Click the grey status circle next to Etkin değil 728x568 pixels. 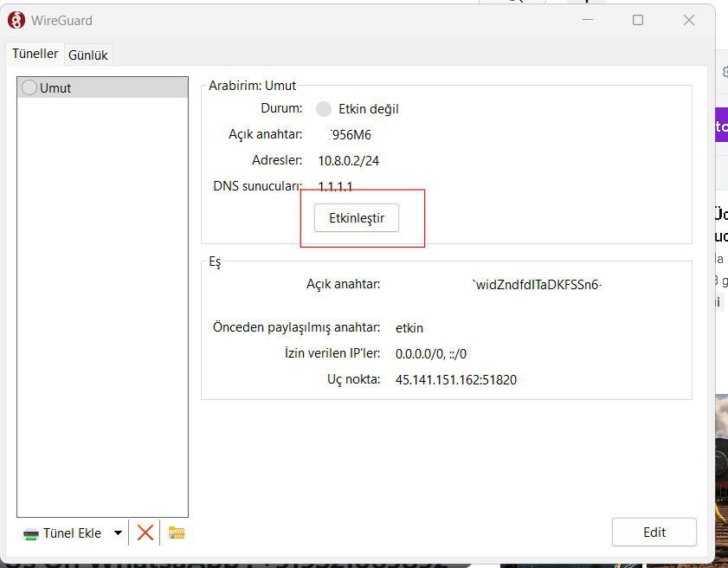[324, 109]
